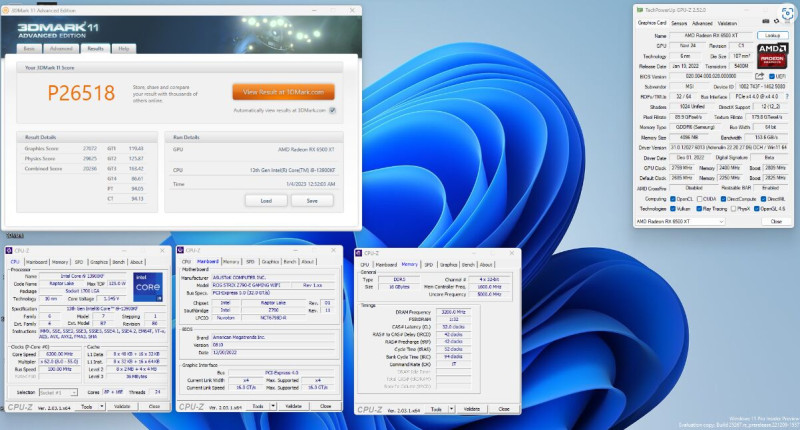The width and height of the screenshot is (800, 430).
Task: Open the Help tab in 3DMark 11
Action: (x=123, y=48)
